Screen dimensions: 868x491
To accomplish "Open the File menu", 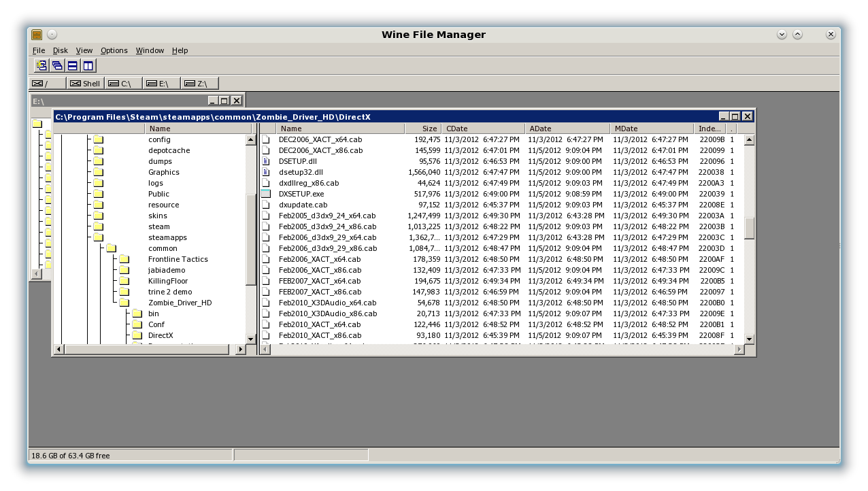I will pyautogui.click(x=39, y=50).
